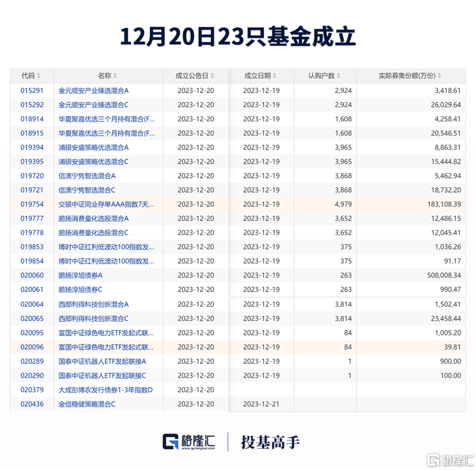Open fund 大成彭博农发行债券1-3年指数D
Screen dimensions: 476x470
pyautogui.click(x=106, y=390)
